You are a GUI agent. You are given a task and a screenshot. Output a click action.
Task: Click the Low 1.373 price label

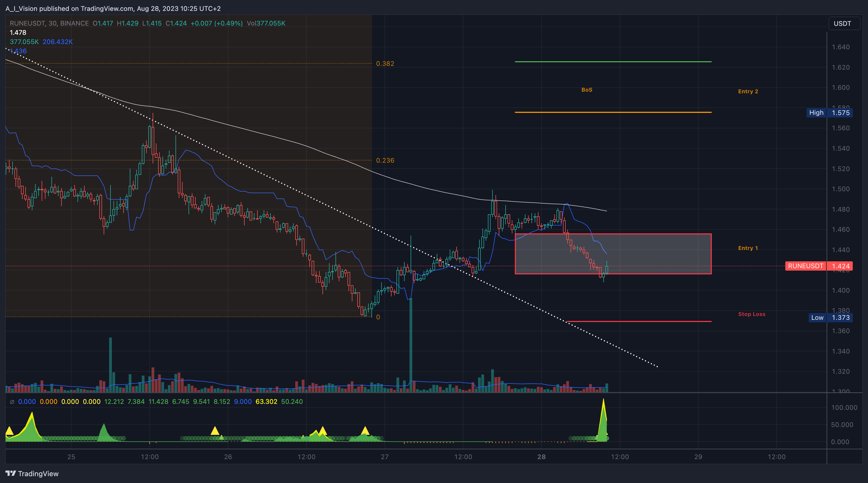[x=831, y=318]
